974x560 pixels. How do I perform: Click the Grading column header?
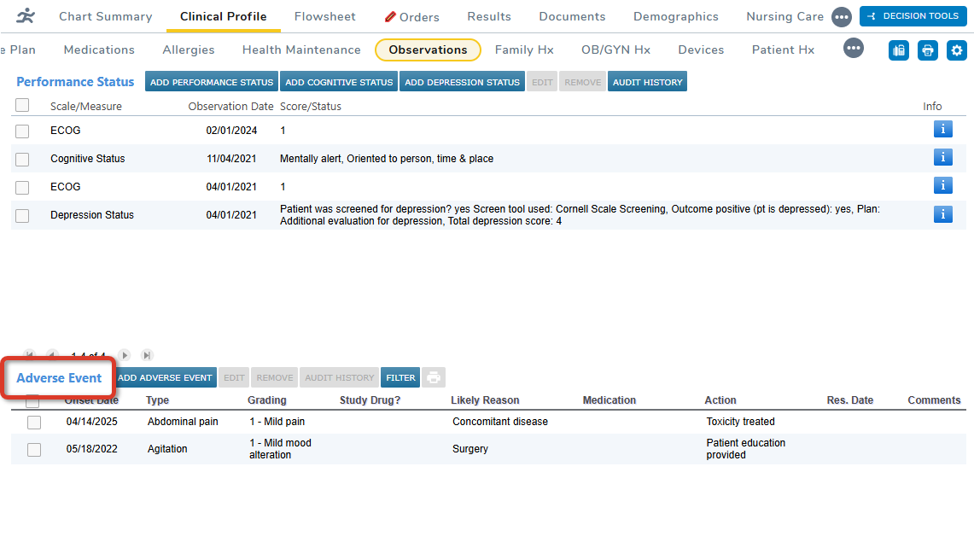(267, 400)
